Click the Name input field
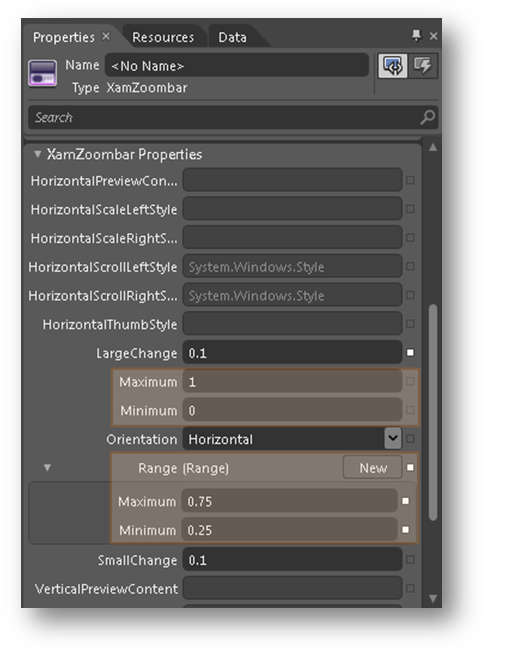 coord(236,65)
